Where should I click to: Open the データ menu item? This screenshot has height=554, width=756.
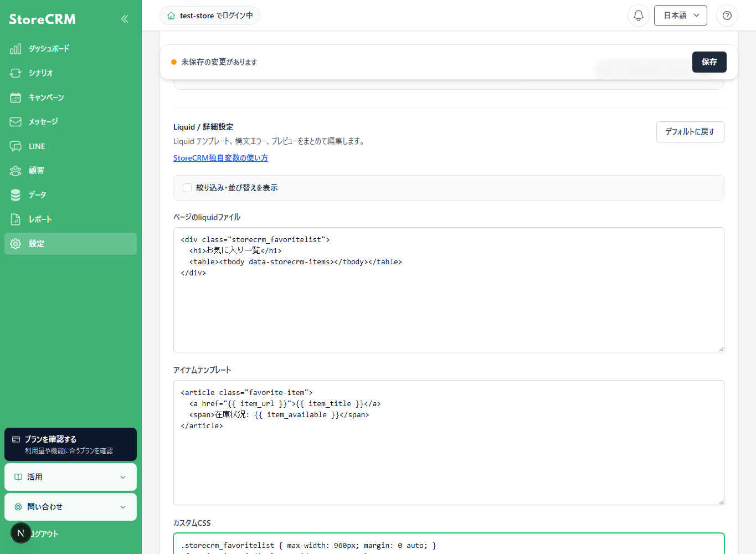point(70,195)
